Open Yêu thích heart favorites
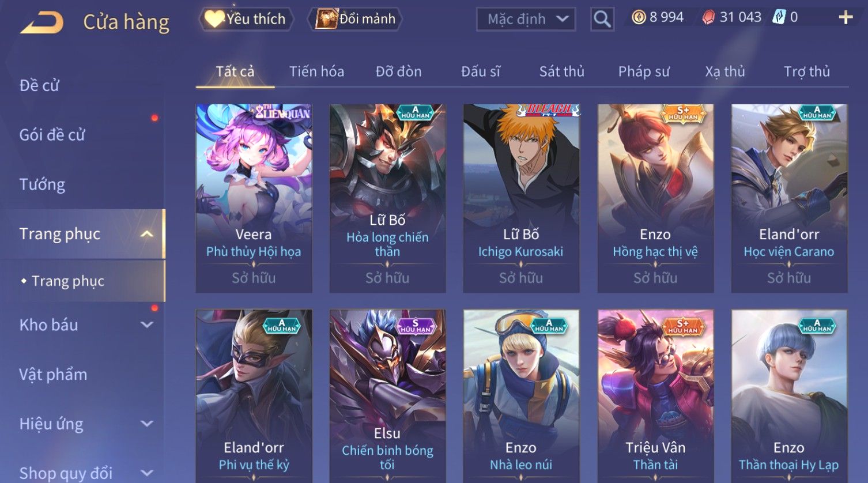This screenshot has height=483, width=868. [246, 19]
